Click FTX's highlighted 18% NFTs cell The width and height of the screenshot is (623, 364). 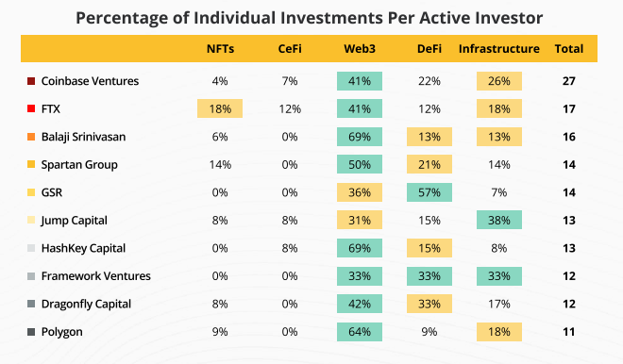[220, 108]
